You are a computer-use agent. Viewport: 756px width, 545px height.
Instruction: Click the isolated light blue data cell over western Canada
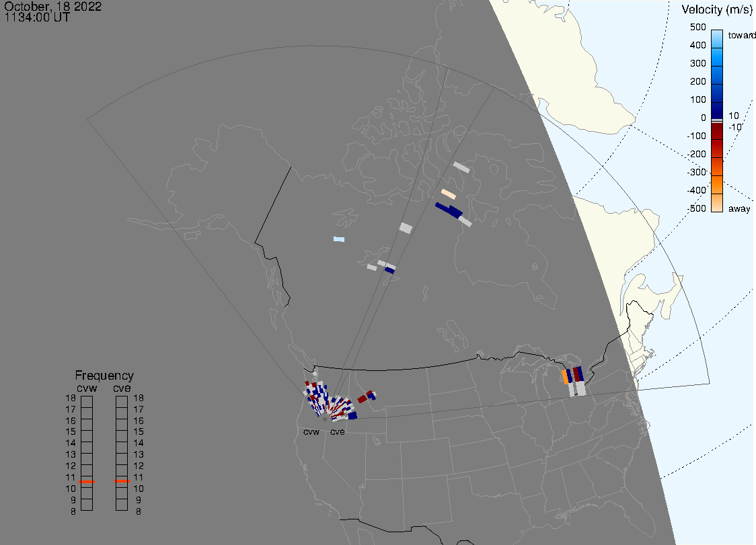pyautogui.click(x=339, y=239)
